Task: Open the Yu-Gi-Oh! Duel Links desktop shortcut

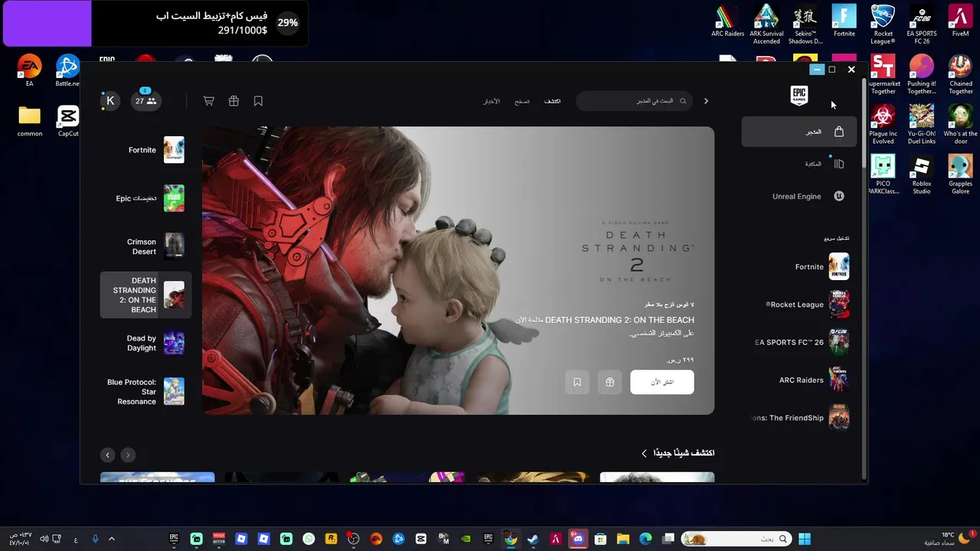Action: point(922,125)
